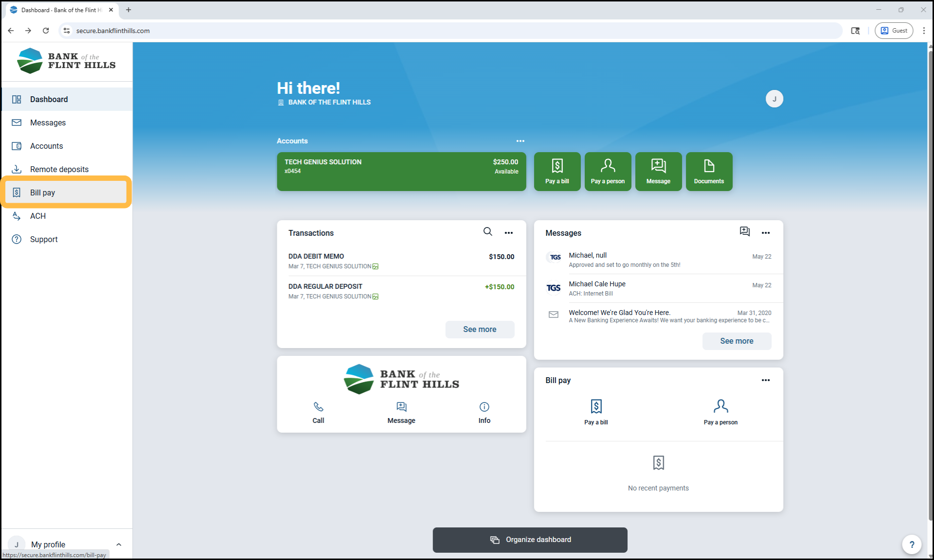Viewport: 934px width, 560px height.
Task: Click the Info icon in bank card
Action: pyautogui.click(x=484, y=407)
